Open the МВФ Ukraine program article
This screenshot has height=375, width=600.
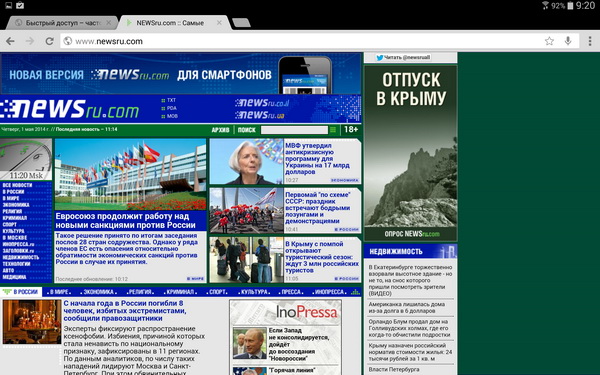tap(317, 158)
